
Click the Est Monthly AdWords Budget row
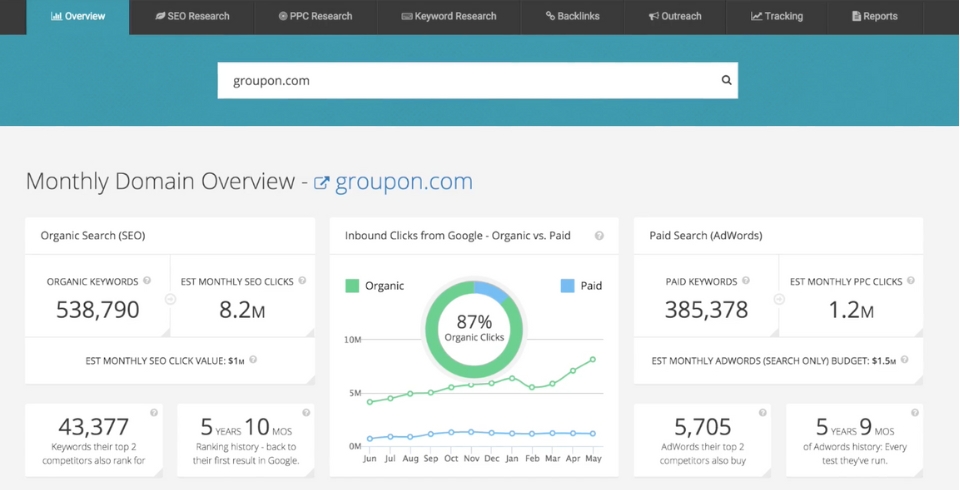(778, 361)
